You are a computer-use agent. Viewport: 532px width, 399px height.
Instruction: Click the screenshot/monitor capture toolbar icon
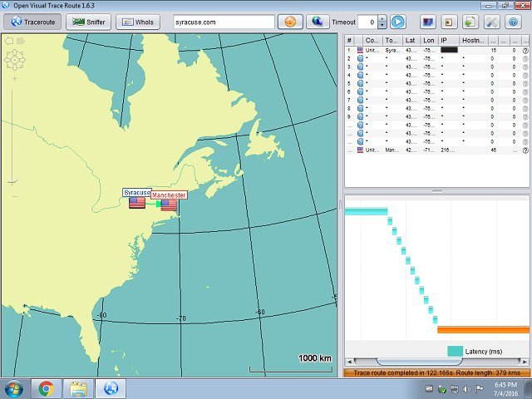point(428,22)
